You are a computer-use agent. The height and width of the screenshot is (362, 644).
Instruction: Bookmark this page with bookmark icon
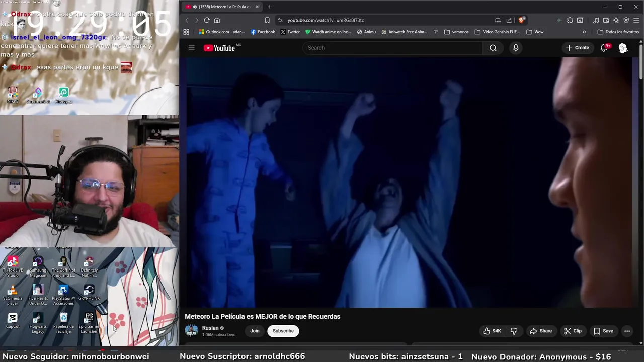pyautogui.click(x=267, y=20)
